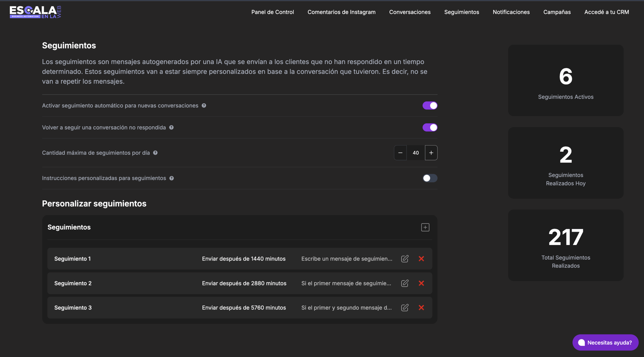
Task: Click help icon beside max follow-ups per day
Action: [155, 153]
